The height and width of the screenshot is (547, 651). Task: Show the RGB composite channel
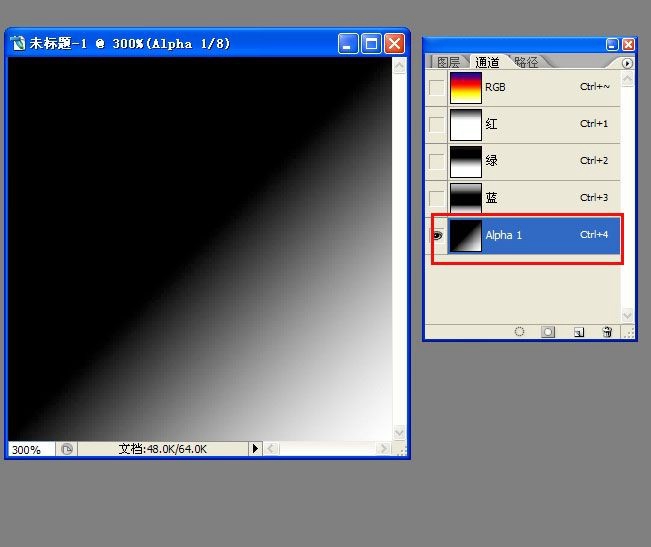coord(436,87)
